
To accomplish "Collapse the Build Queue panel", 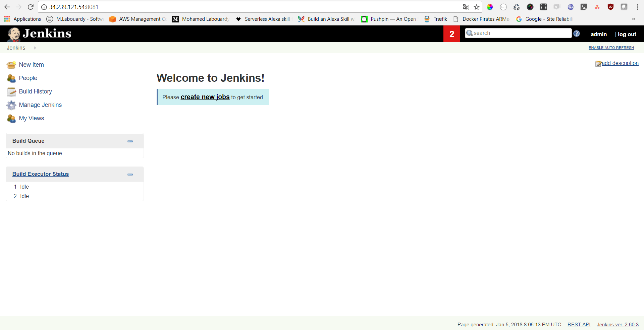I will (130, 141).
